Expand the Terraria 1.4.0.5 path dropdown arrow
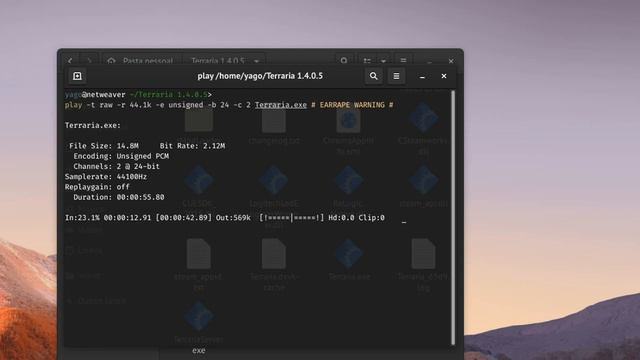Image resolution: width=640 pixels, height=360 pixels. pos(256,61)
